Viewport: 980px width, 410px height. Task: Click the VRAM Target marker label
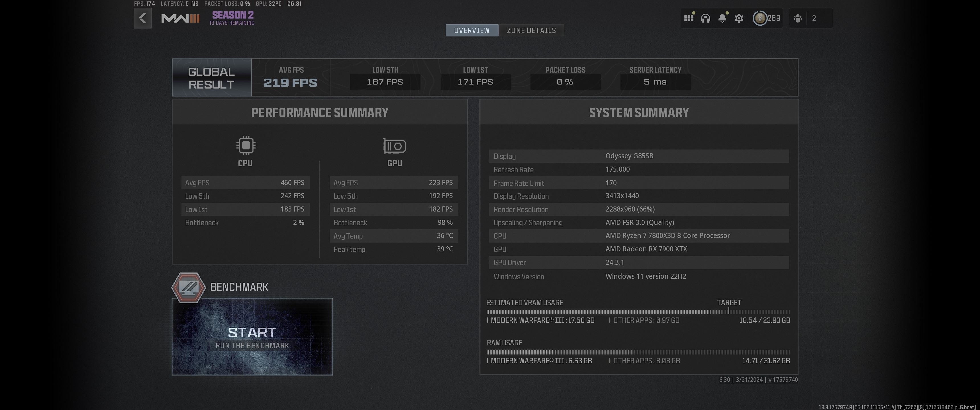(x=729, y=303)
